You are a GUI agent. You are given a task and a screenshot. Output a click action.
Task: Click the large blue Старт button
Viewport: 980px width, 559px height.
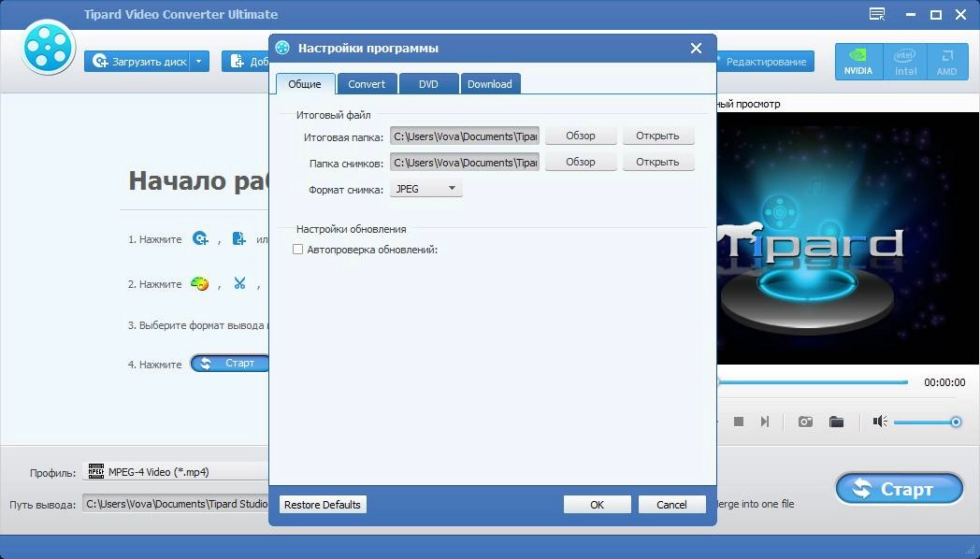click(900, 488)
